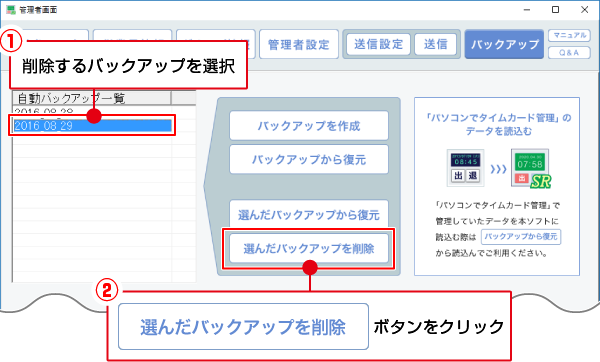Click 選んだバックアップから復元 button
Image resolution: width=600 pixels, height=362 pixels.
click(309, 214)
